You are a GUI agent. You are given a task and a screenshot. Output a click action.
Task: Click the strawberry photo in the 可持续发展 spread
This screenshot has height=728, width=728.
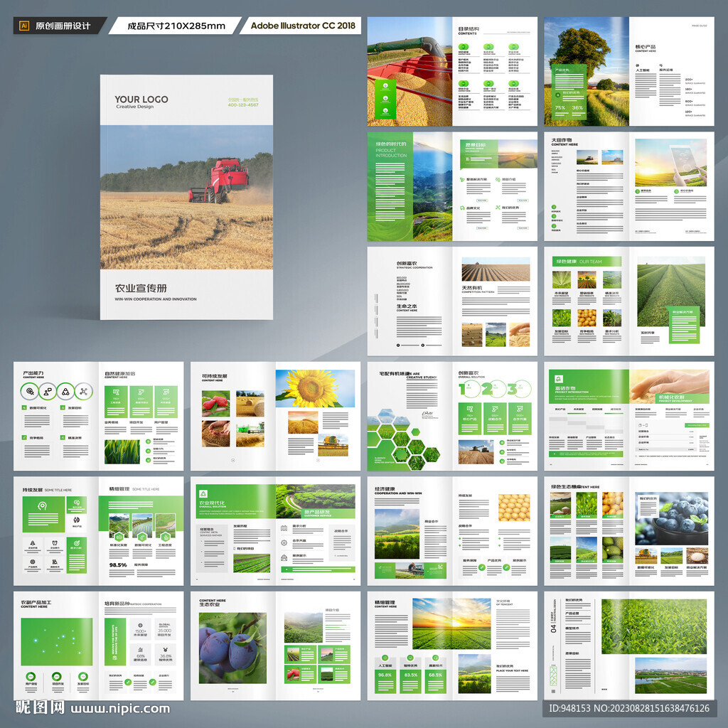[x=216, y=404]
